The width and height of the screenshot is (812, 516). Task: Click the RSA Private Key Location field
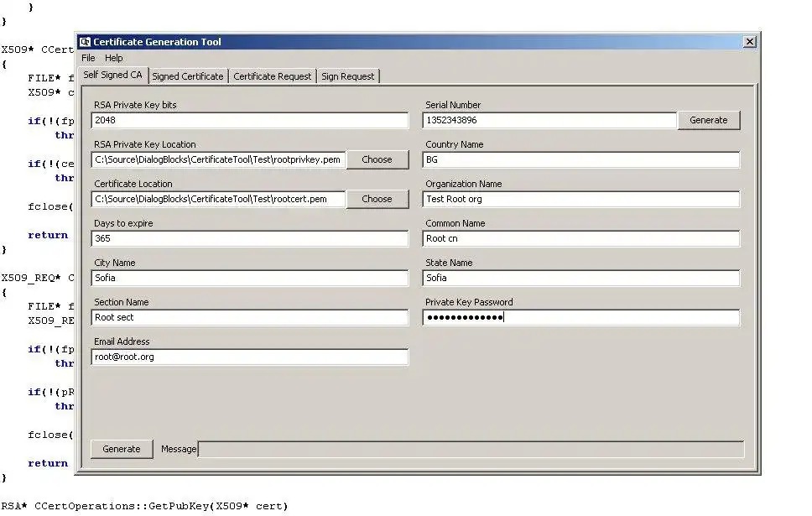click(x=218, y=159)
